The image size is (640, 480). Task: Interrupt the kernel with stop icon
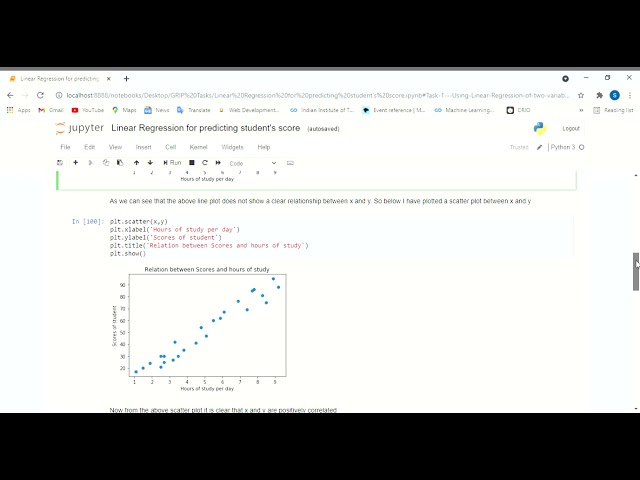point(191,163)
